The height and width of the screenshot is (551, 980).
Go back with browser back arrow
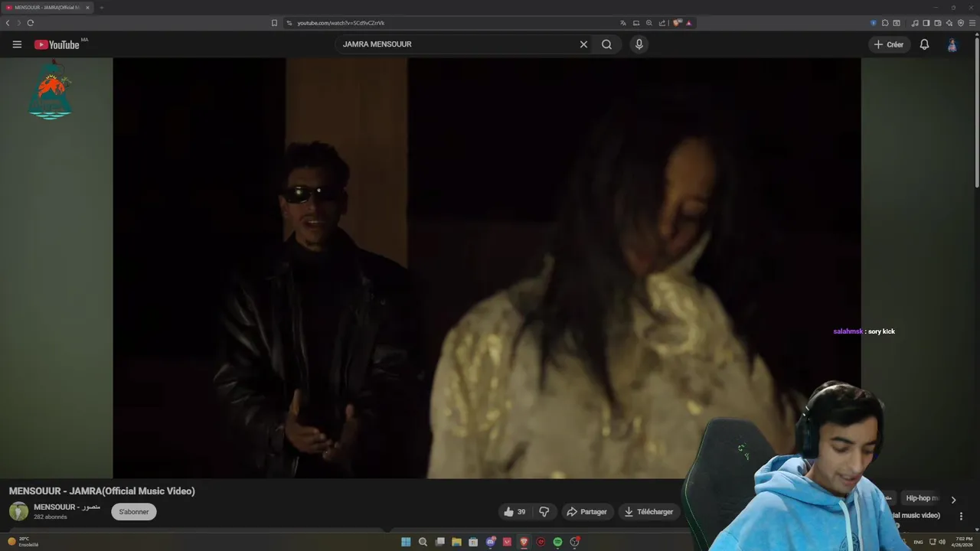tap(8, 23)
